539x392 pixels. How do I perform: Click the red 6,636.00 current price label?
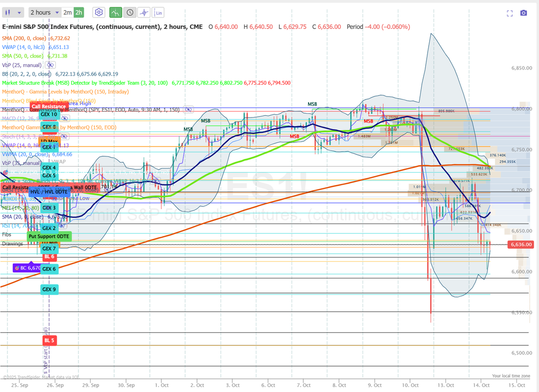[521, 245]
